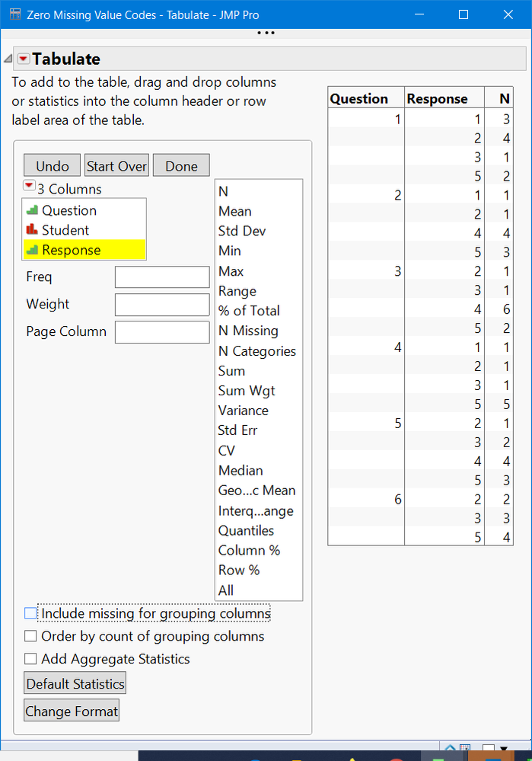Screen dimensions: 532x761
Task: Click the three-dots menu reveal handle
Action: point(266,33)
